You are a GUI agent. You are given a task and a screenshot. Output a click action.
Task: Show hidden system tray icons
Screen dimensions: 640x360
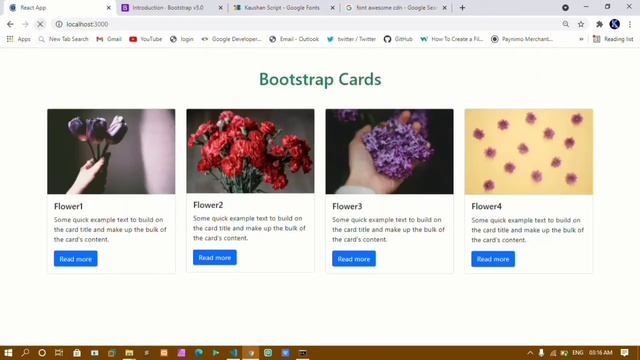tap(530, 353)
